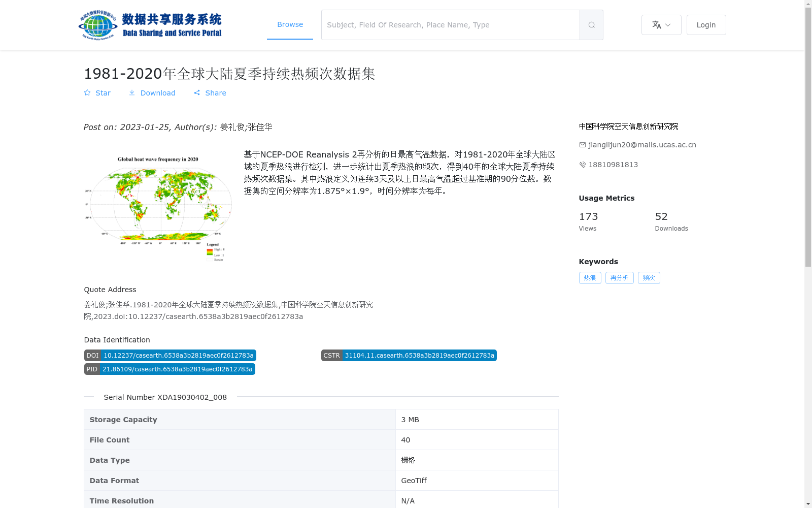Click the Serial Number XDA19030402_008 text
812x508 pixels.
pos(165,397)
